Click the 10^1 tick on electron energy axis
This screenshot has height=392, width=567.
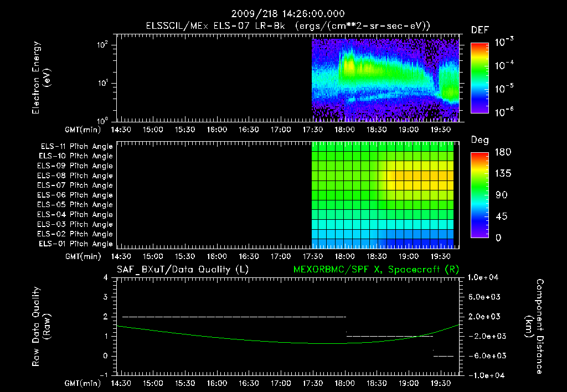tap(102, 83)
